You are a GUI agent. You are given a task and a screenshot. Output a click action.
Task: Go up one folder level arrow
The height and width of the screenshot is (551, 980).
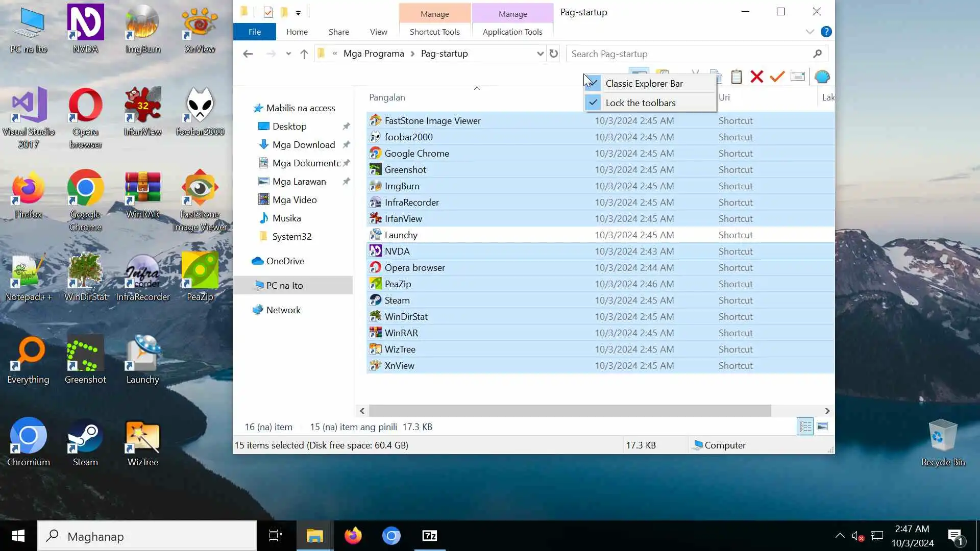click(x=304, y=54)
